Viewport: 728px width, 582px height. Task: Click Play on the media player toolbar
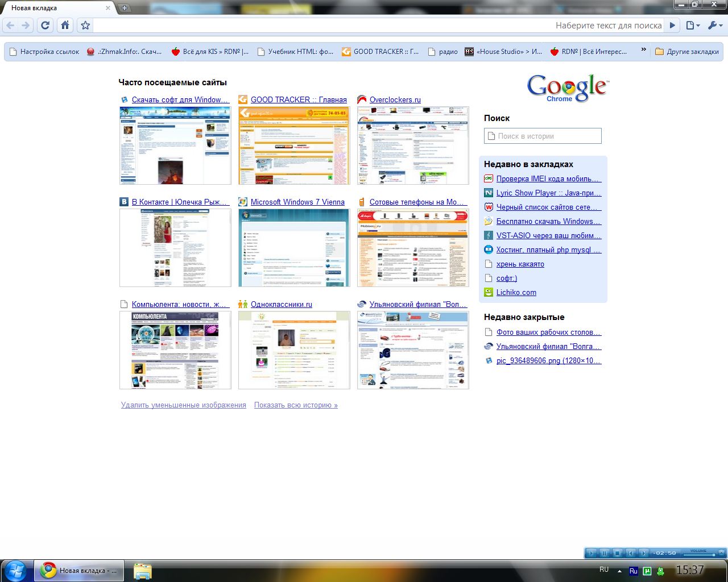tap(591, 552)
